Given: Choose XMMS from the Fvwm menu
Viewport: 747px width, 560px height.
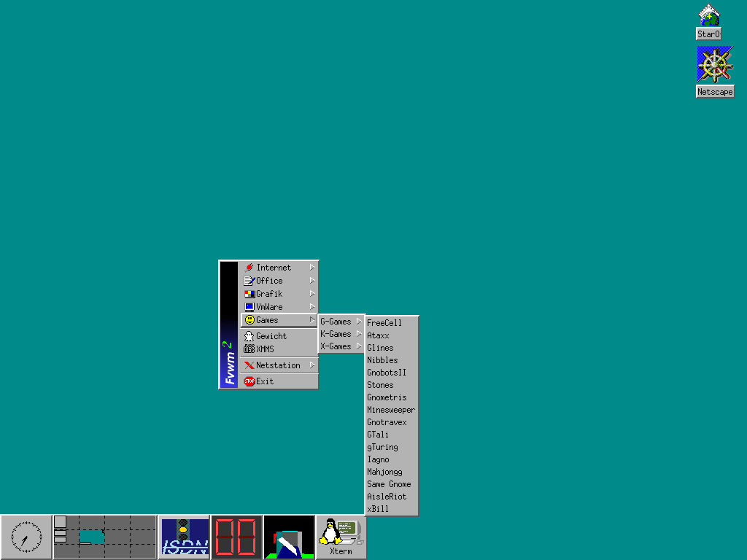Looking at the screenshot, I should pos(266,349).
